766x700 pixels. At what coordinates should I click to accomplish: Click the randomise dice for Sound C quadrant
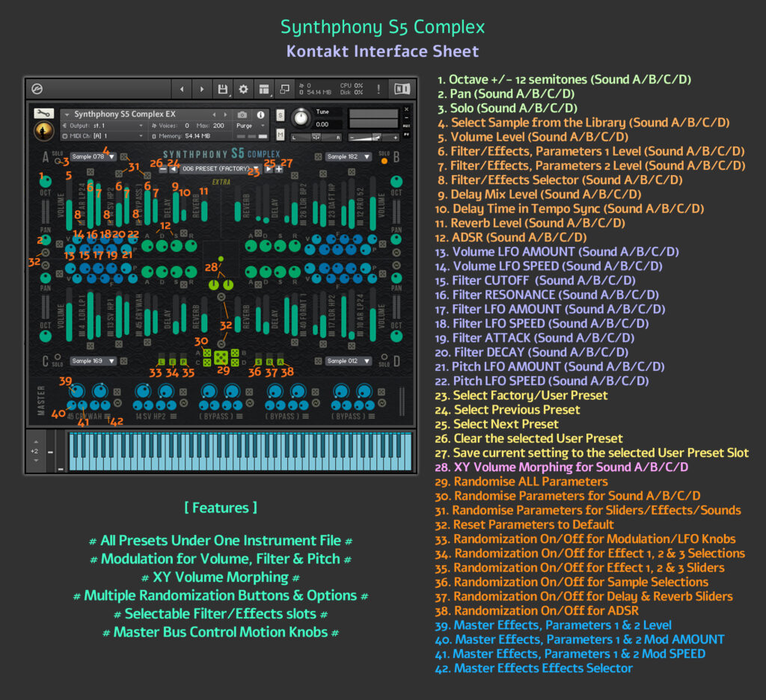[x=207, y=363]
